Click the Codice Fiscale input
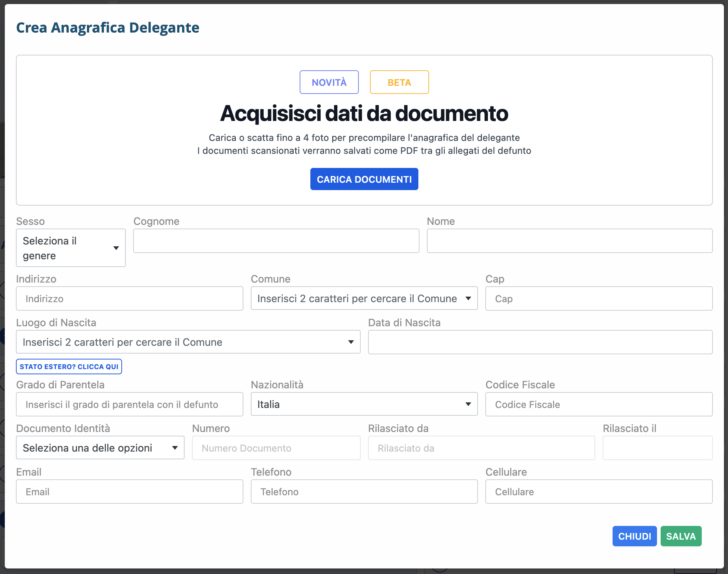This screenshot has width=728, height=574. pyautogui.click(x=599, y=404)
